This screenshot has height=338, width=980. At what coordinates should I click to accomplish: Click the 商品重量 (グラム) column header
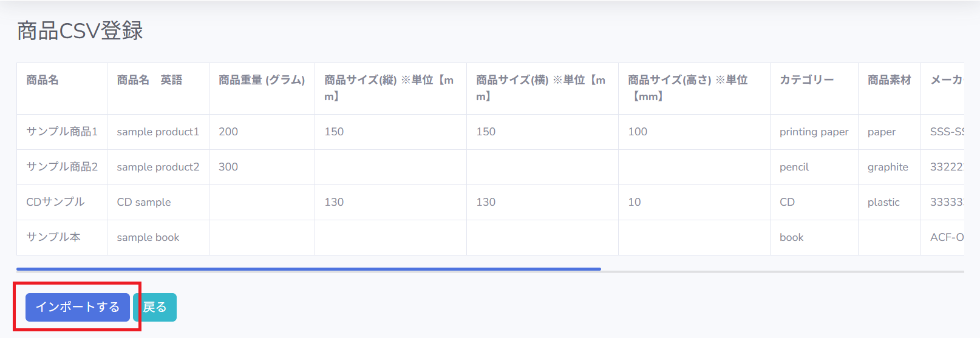tap(261, 80)
